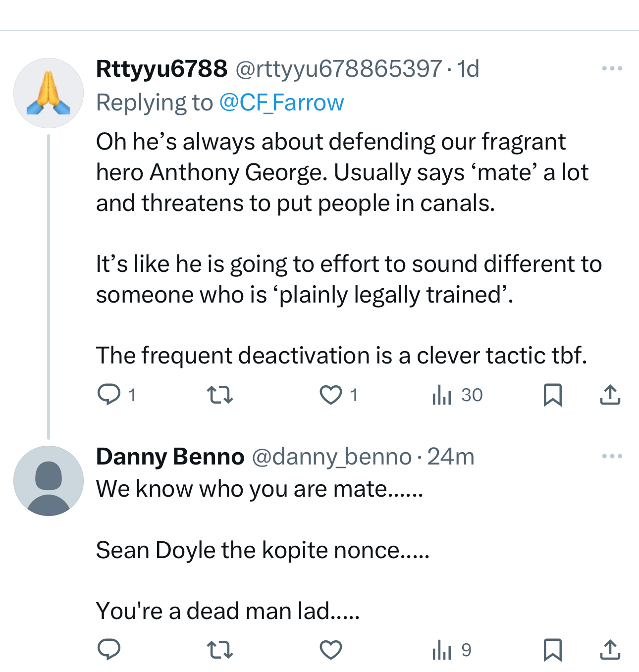Bookmark the Rttyyu6788 tweet
The height and width of the screenshot is (672, 639).
pyautogui.click(x=552, y=395)
